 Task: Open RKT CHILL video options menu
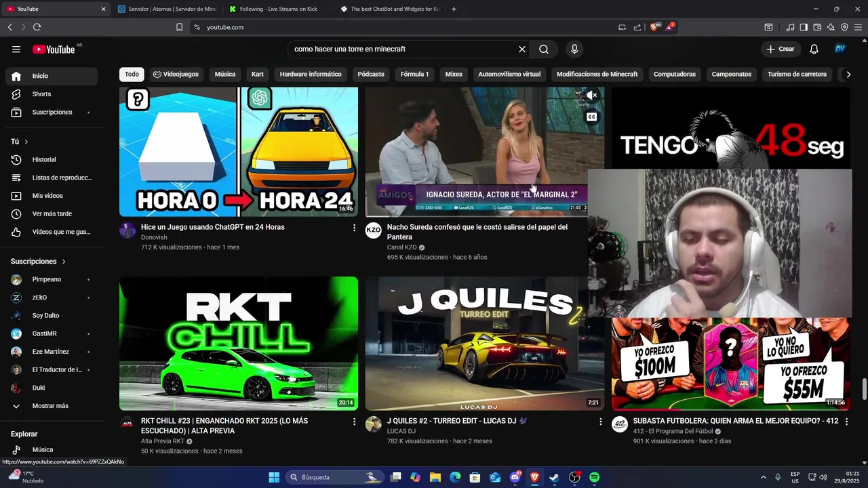tap(354, 422)
